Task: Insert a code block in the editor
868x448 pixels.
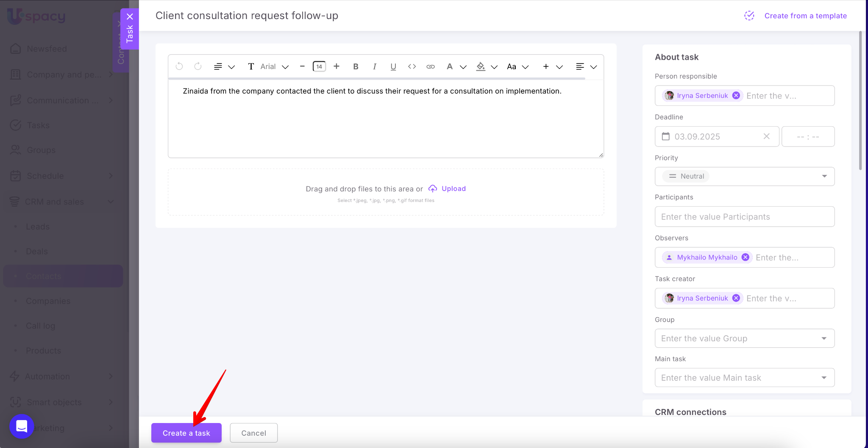Action: 412,66
